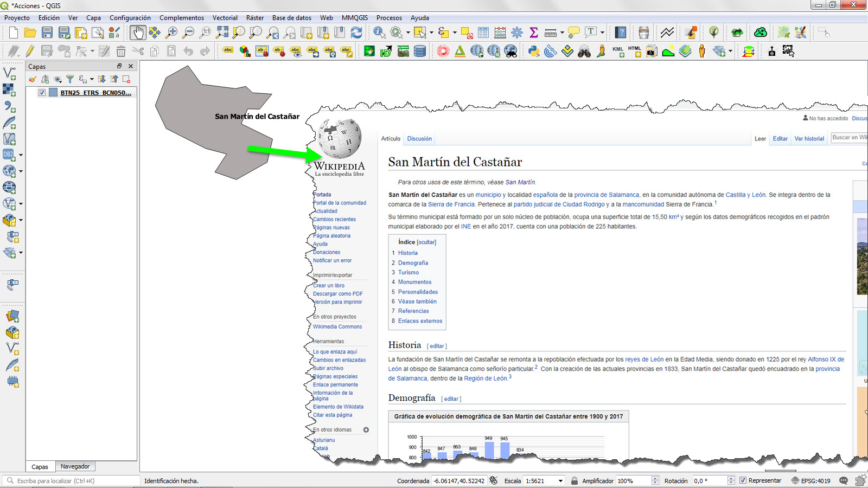This screenshot has width=868, height=488.
Task: Select the Zoom In tool
Action: 171,33
